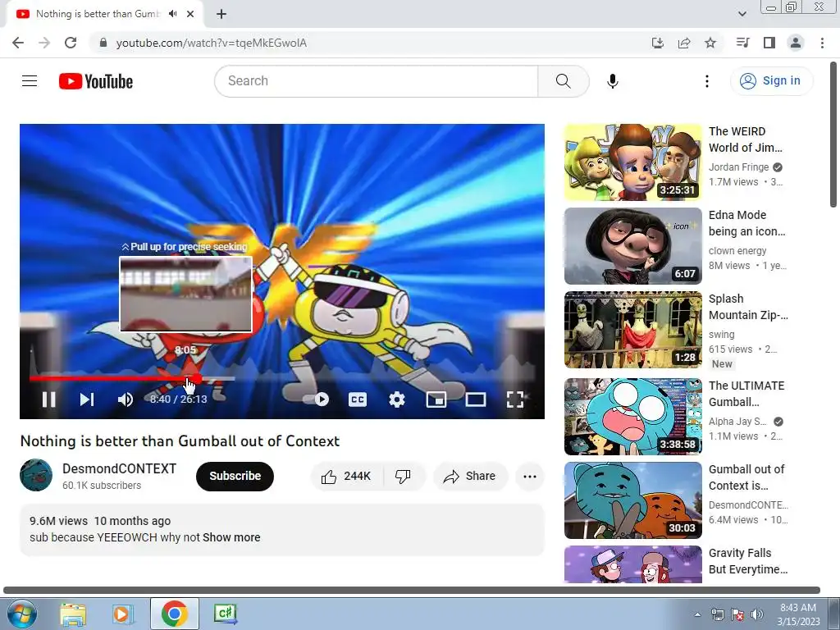Viewport: 840px width, 630px height.
Task: Close the Gumball YouTube tab
Action: click(x=190, y=14)
